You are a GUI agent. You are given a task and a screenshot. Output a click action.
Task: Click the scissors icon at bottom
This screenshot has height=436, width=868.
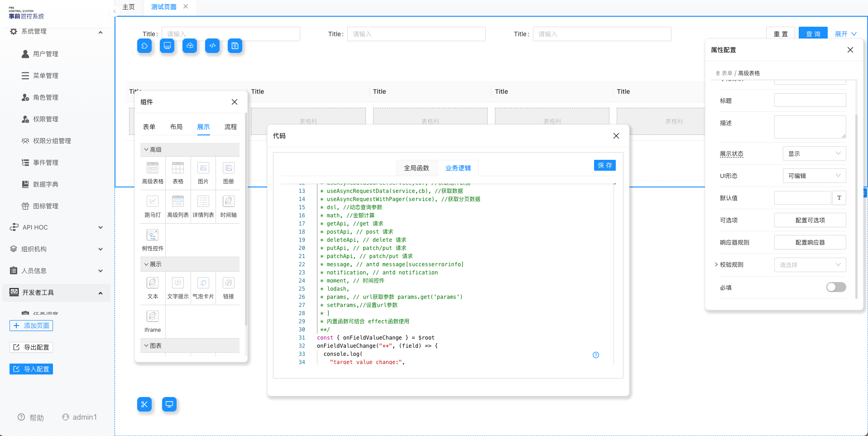pyautogui.click(x=144, y=404)
